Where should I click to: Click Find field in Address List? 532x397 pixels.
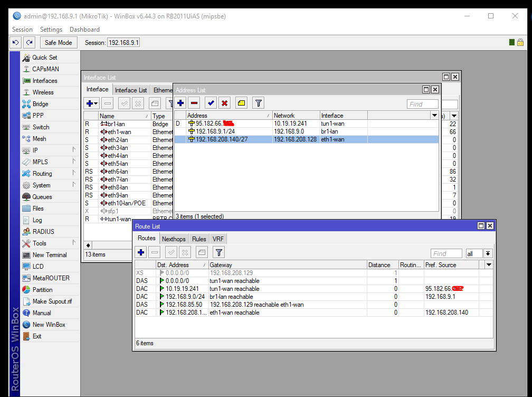click(422, 104)
